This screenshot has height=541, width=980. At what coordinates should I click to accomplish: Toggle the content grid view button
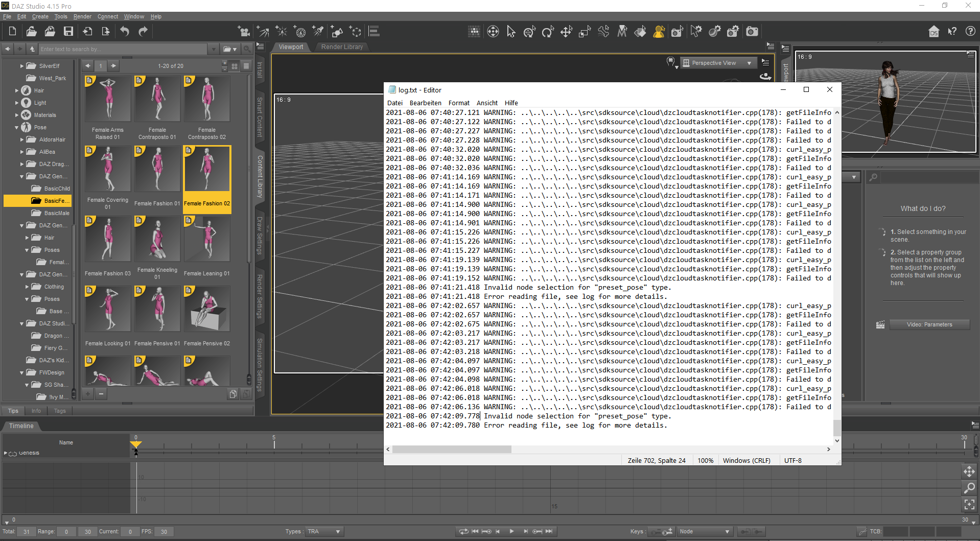point(235,66)
